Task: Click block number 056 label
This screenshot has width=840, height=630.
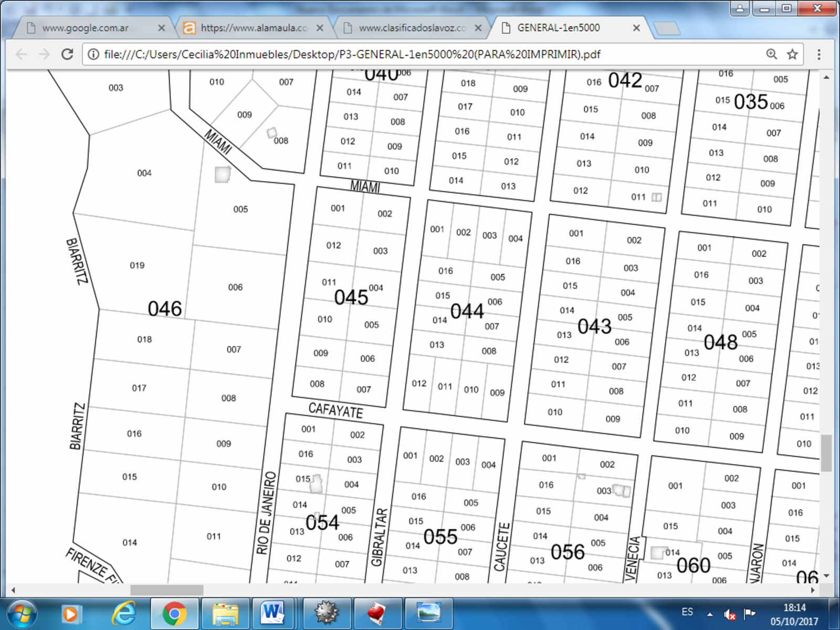Action: (568, 552)
